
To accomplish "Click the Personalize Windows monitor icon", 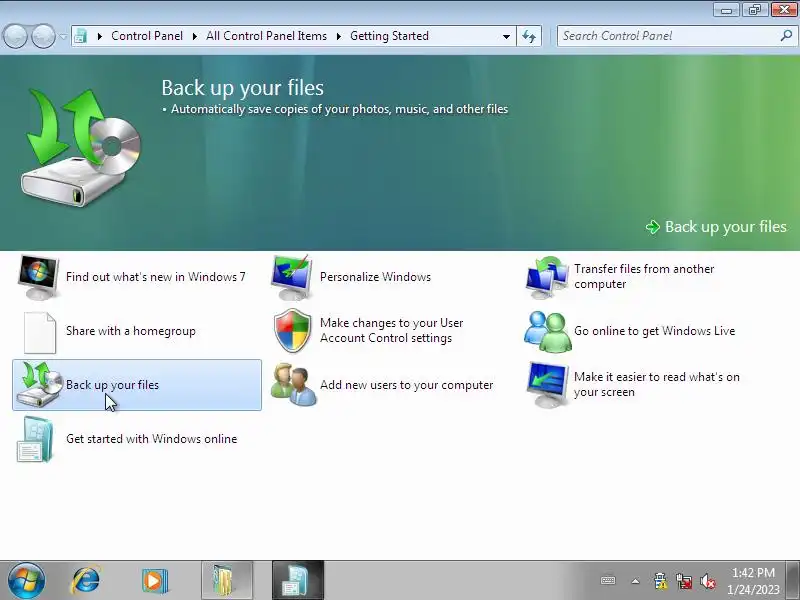I will (x=292, y=277).
